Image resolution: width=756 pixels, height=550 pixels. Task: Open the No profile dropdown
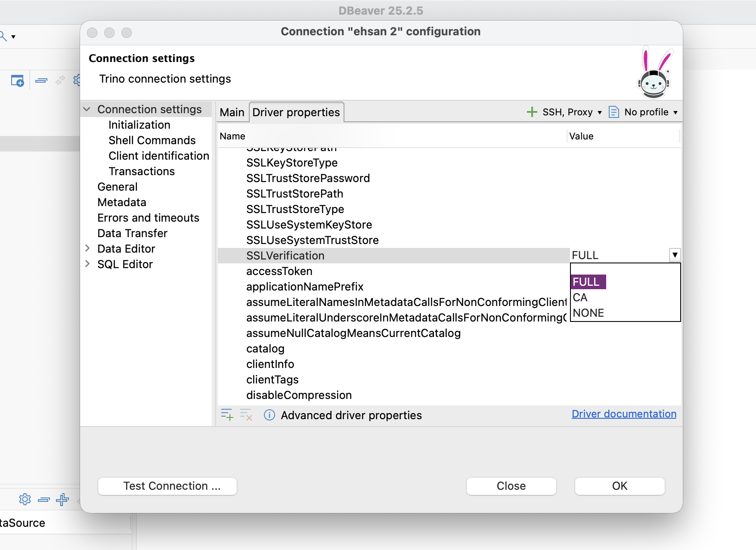click(651, 112)
